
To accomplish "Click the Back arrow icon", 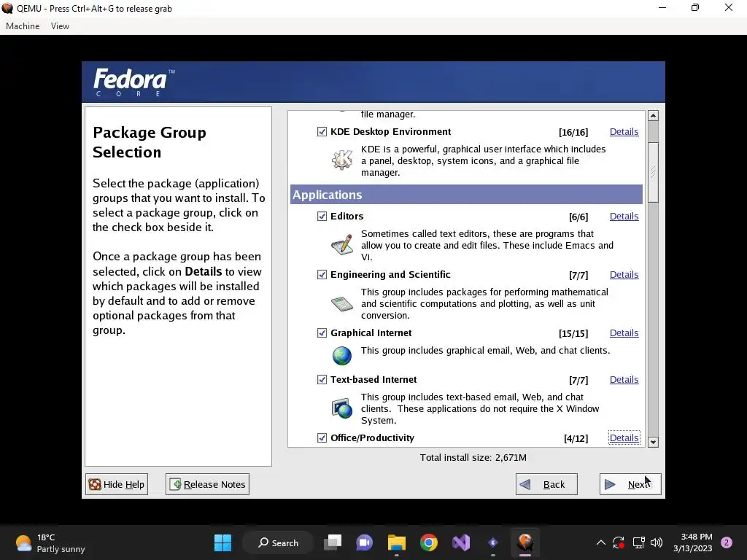I will pos(525,484).
